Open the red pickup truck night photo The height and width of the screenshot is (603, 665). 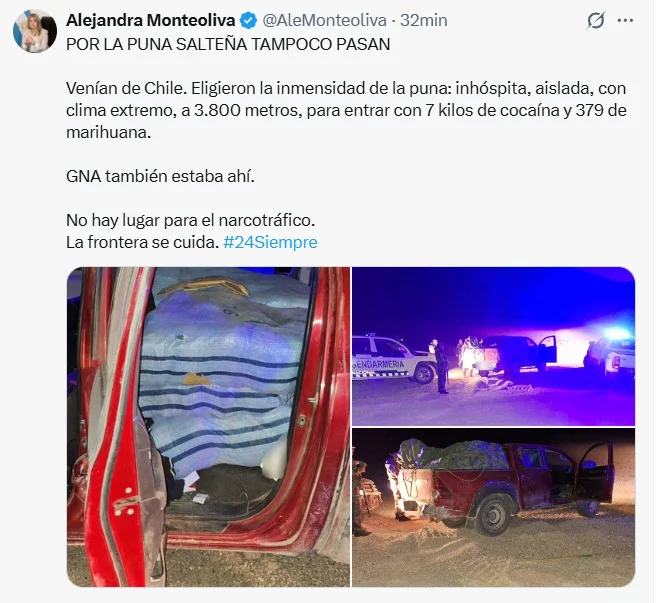(x=494, y=508)
